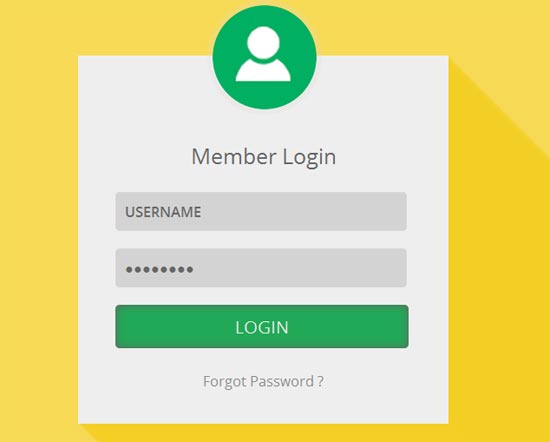Viewport: 550px width, 442px height.
Task: Click the green ring area of the avatar circle
Action: coord(224,57)
